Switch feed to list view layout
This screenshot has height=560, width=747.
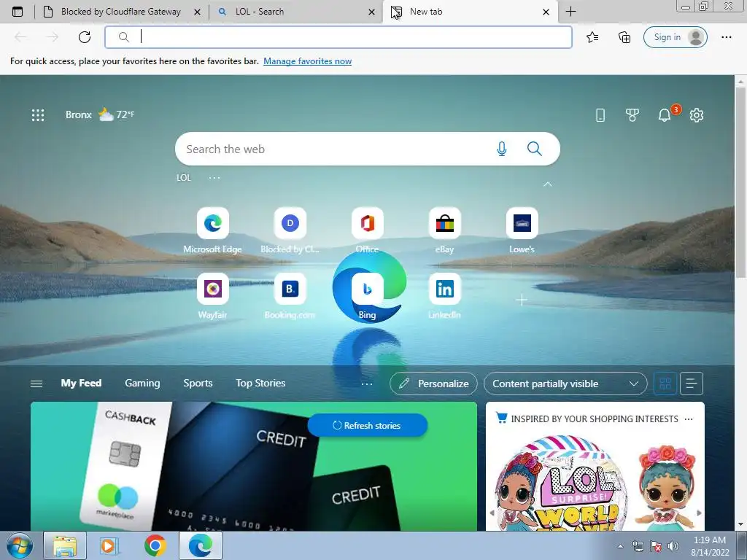(692, 384)
